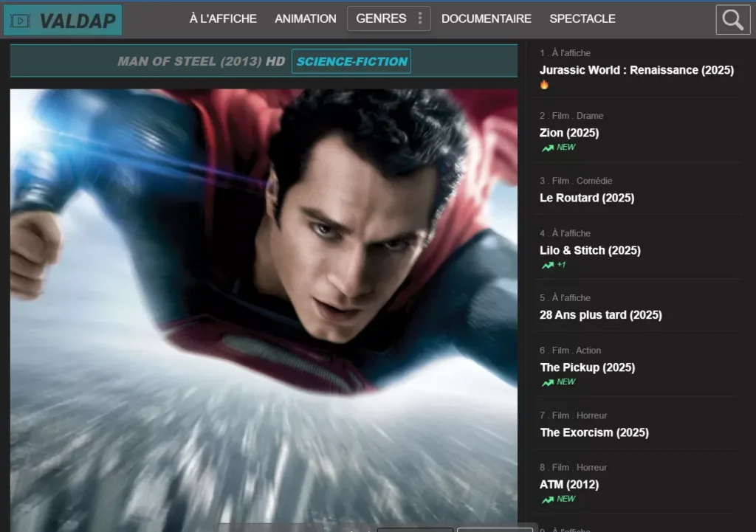Open the SPECTACLE category
The height and width of the screenshot is (532, 756).
click(583, 18)
